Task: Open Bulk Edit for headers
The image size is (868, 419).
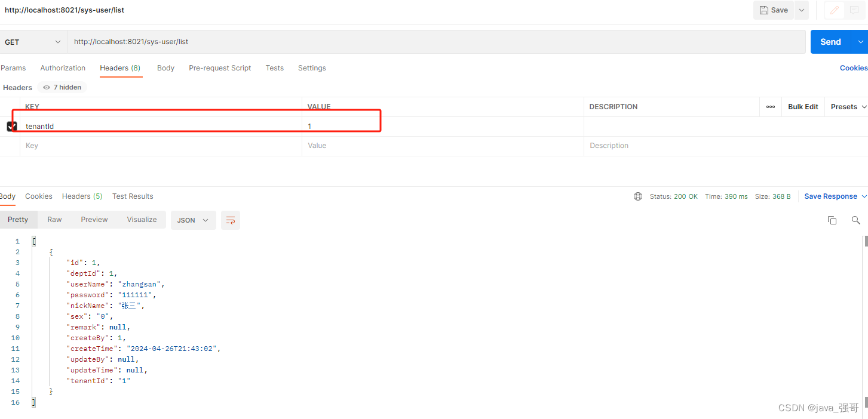Action: (x=802, y=106)
